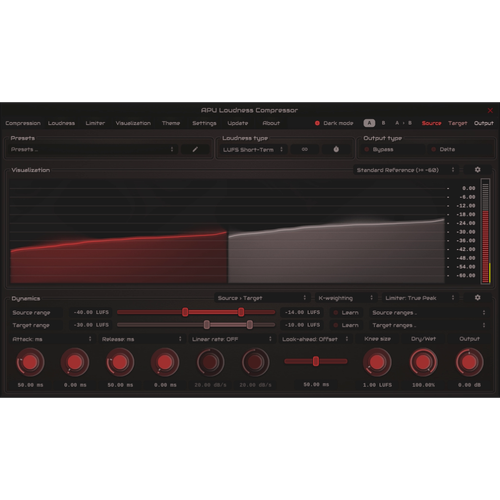Click the preset edit pencil icon
The height and width of the screenshot is (500, 500).
195,149
